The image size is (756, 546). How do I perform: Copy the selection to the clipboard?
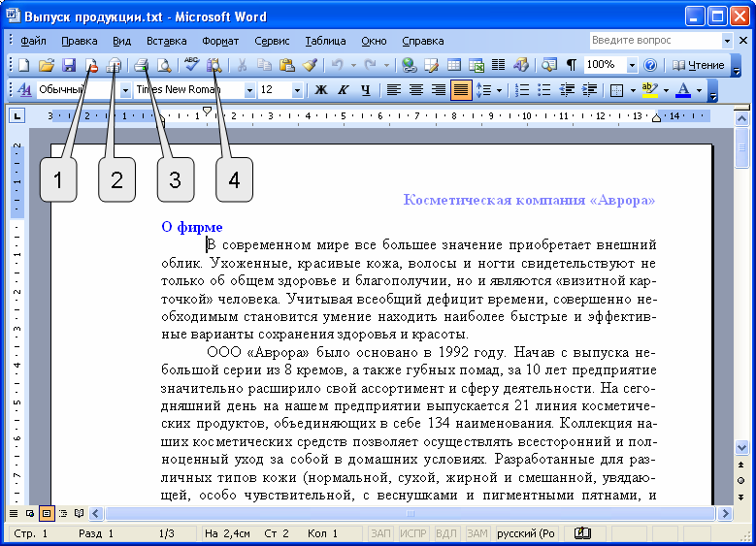(264, 65)
